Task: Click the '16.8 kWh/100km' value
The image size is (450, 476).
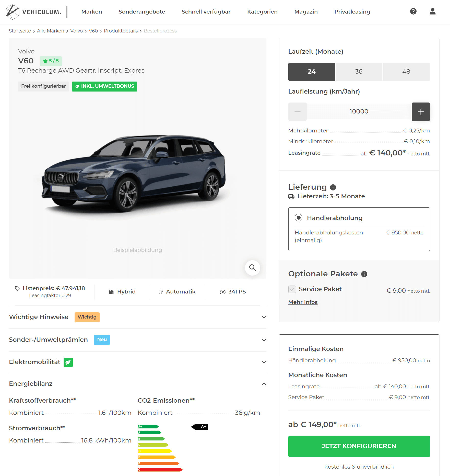Action: click(x=106, y=440)
